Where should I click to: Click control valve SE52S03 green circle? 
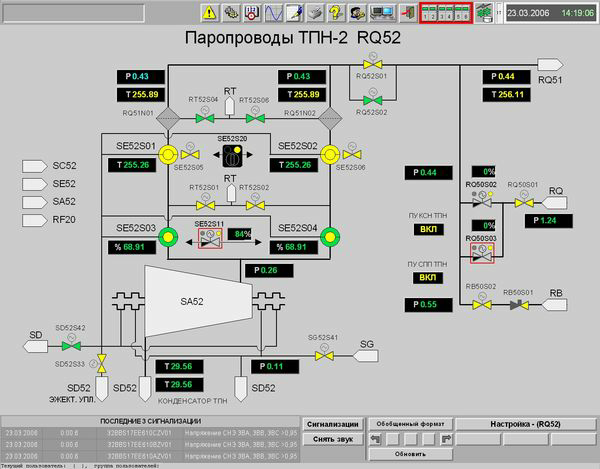pyautogui.click(x=168, y=237)
